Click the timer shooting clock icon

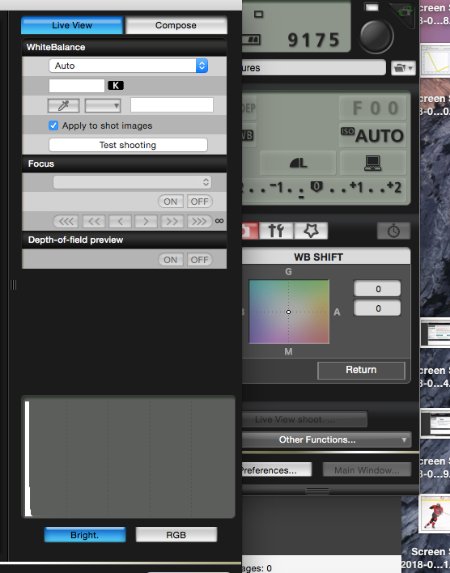click(393, 231)
